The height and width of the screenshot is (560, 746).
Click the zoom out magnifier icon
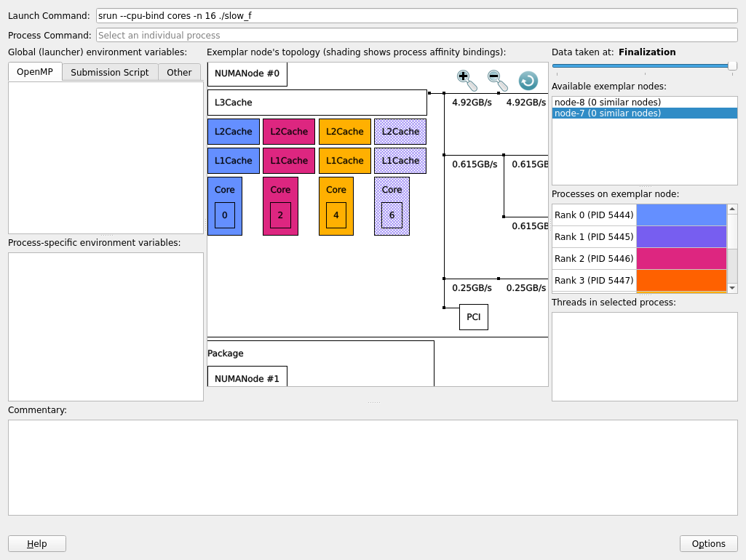pos(497,80)
